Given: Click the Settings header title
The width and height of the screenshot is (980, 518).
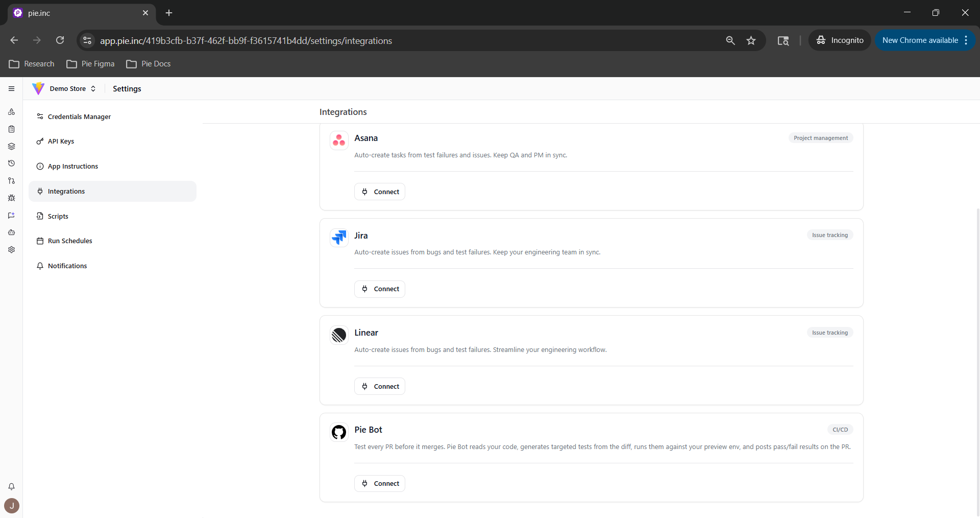Looking at the screenshot, I should tap(127, 88).
